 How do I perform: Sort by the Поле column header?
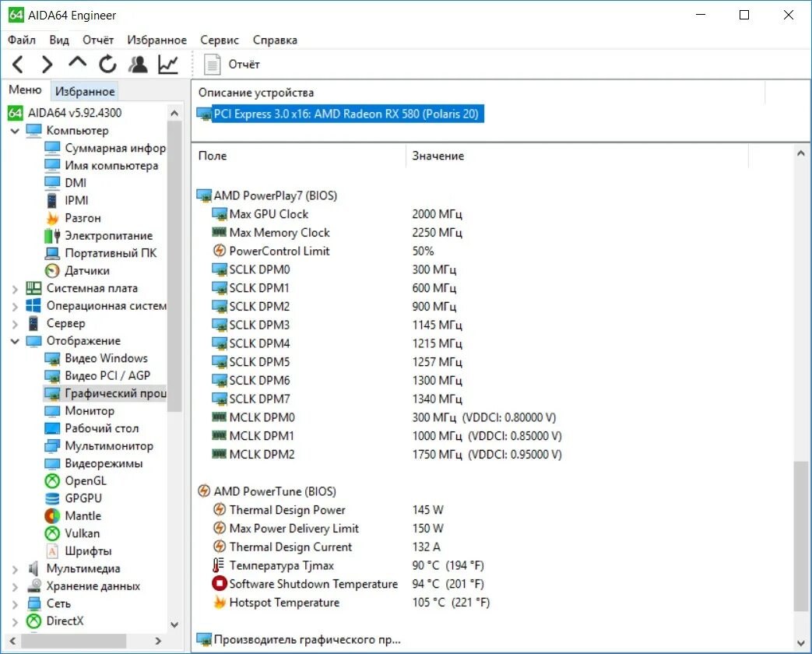point(299,156)
